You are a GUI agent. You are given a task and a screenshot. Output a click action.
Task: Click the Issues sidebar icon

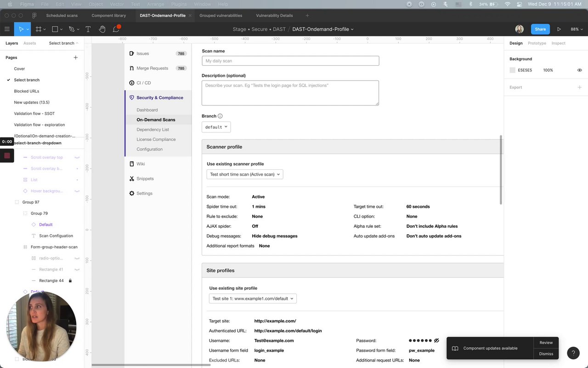132,53
